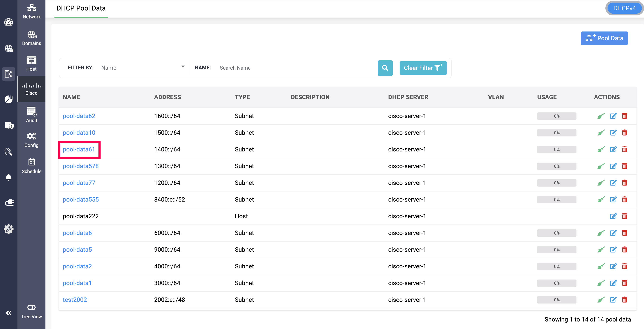Select the Cisco sidebar menu item
The height and width of the screenshot is (329, 644).
(x=32, y=89)
